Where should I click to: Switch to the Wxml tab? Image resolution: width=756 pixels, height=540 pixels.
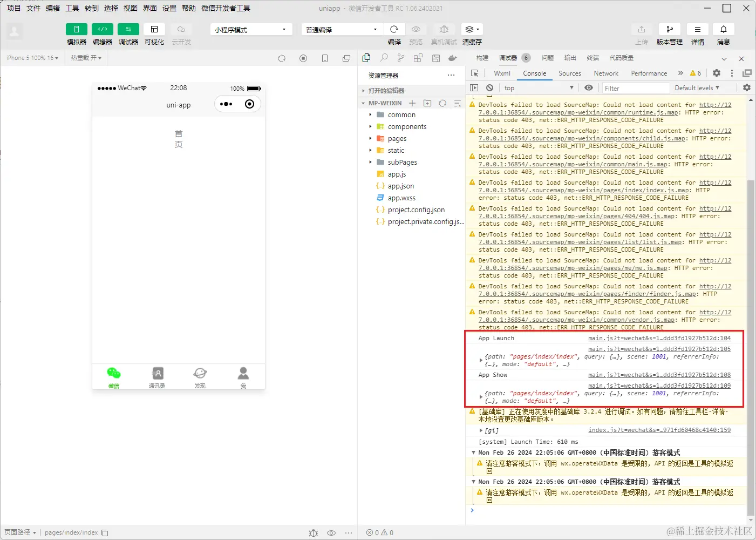click(502, 73)
